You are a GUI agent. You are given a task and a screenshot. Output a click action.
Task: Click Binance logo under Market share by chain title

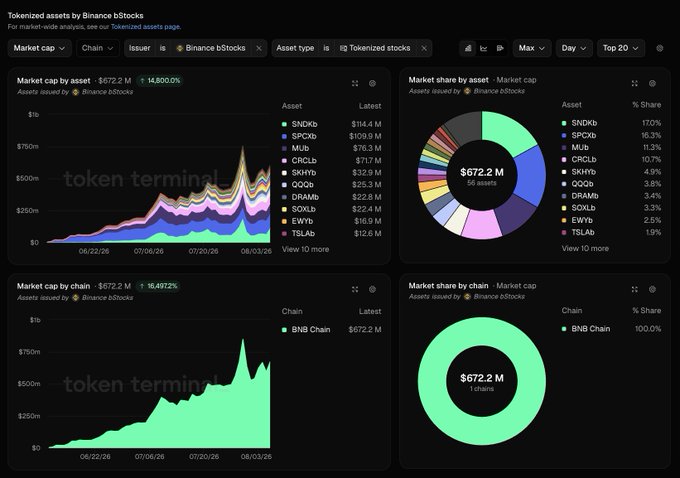pos(467,297)
